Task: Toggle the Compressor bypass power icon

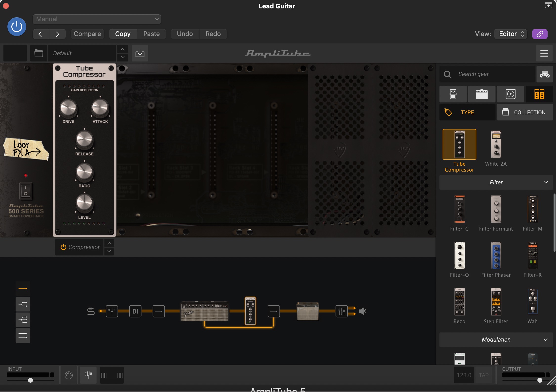Action: [x=63, y=247]
